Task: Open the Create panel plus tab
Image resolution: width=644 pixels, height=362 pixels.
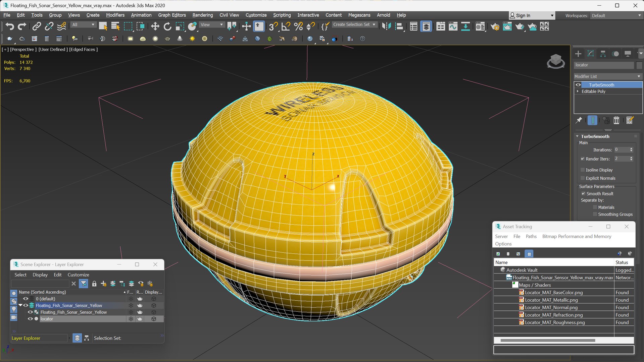Action: coord(578,54)
